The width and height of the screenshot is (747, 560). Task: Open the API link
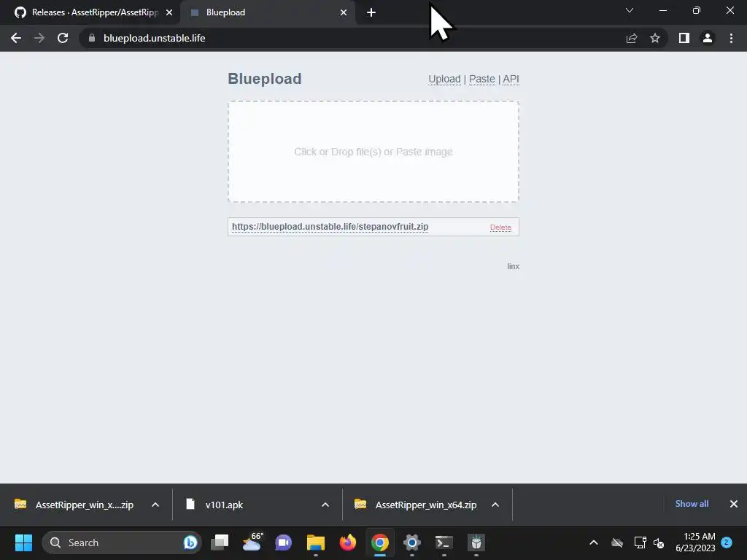[x=511, y=79]
